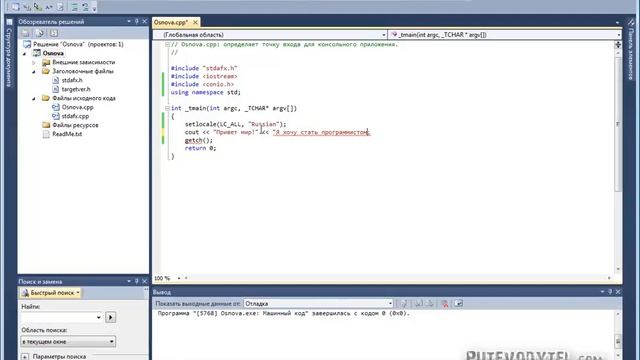Click editor horizontal scrollbar right arrow
640x360 pixels.
(609, 278)
